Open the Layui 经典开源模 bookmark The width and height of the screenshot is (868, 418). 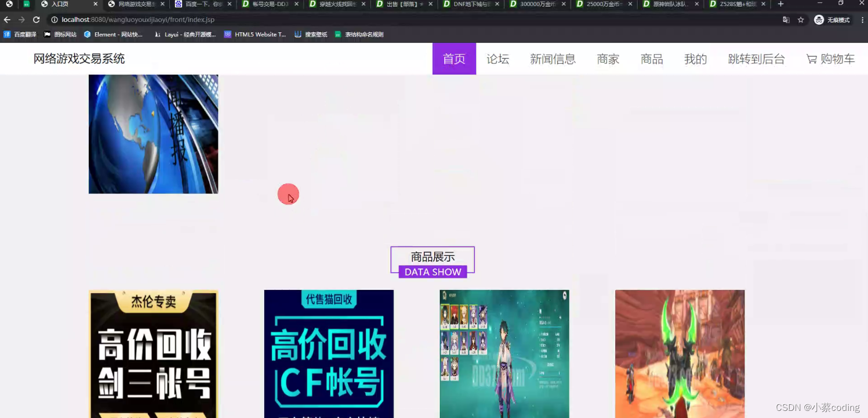185,35
